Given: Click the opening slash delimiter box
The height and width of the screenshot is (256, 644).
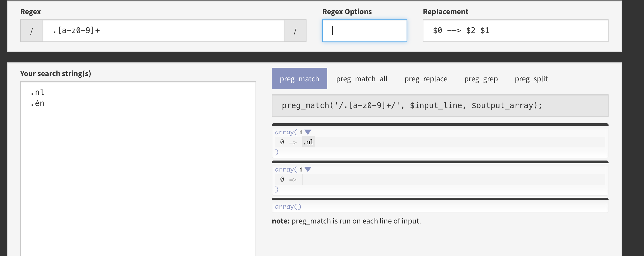Looking at the screenshot, I should (32, 31).
